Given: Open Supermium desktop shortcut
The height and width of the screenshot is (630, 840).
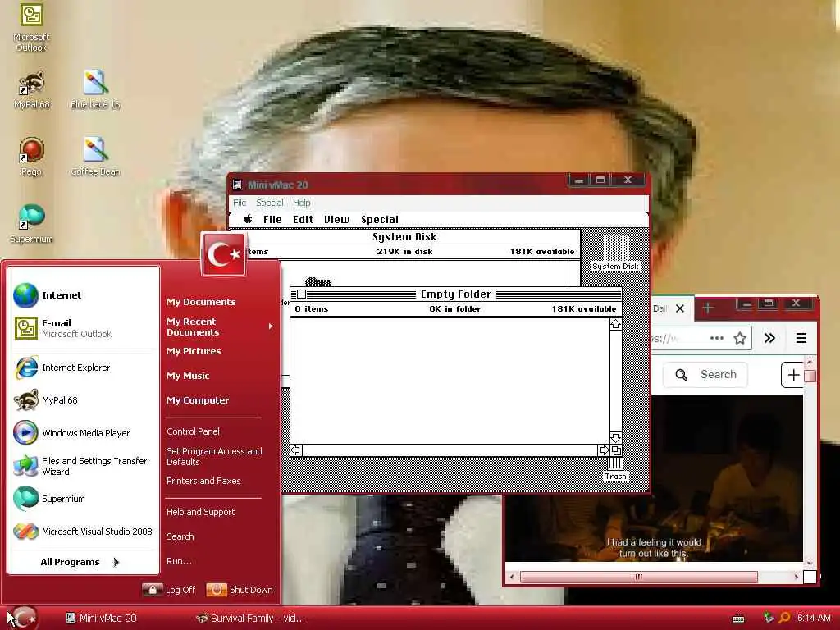Looking at the screenshot, I should point(31,224).
